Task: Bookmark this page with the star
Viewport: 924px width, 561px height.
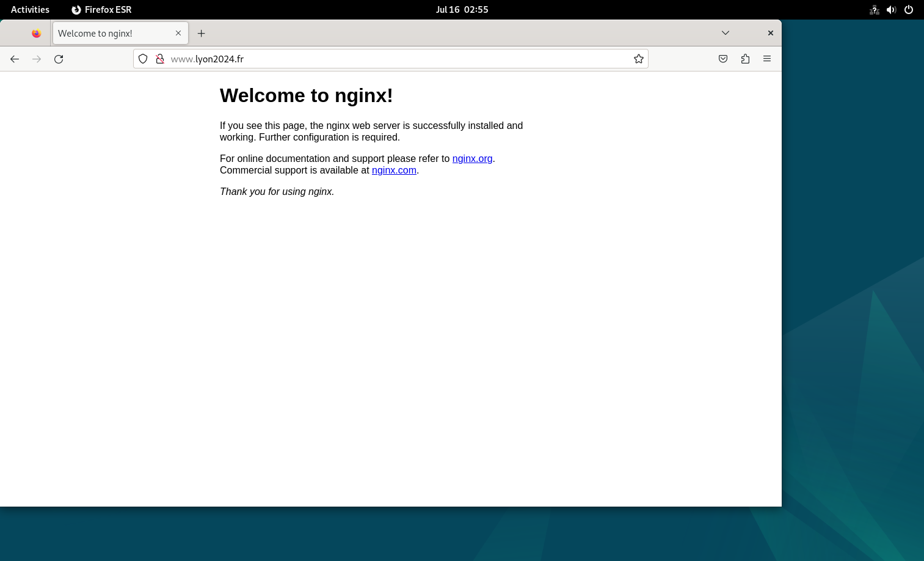Action: 639,59
